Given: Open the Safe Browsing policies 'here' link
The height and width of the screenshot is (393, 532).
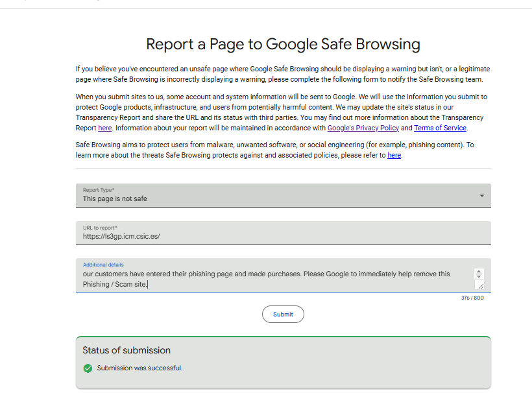Looking at the screenshot, I should 394,155.
